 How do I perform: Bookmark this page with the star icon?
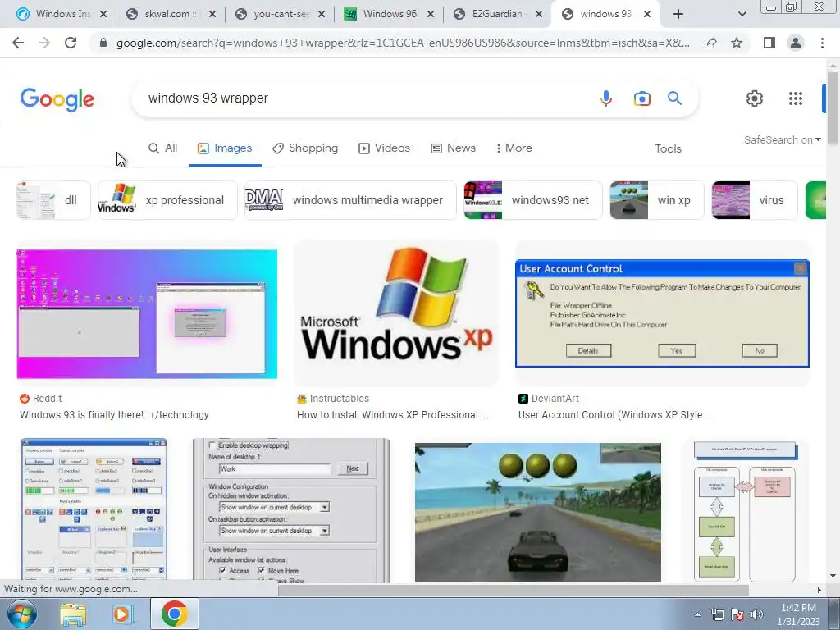click(737, 43)
